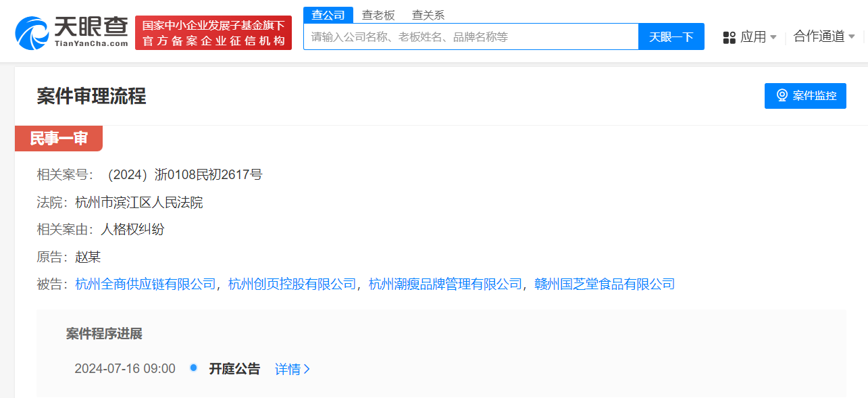Switch to the 查老板 tab
Viewport: 868px width, 398px height.
click(x=378, y=14)
